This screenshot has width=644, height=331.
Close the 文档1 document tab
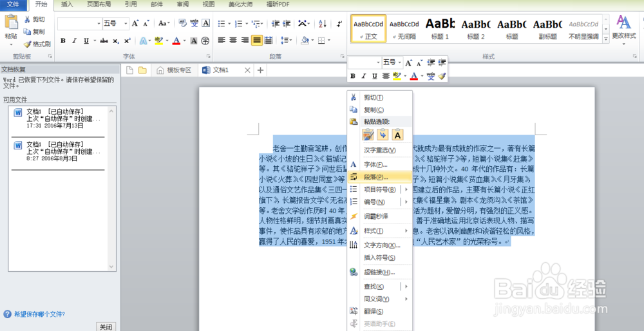tap(247, 70)
